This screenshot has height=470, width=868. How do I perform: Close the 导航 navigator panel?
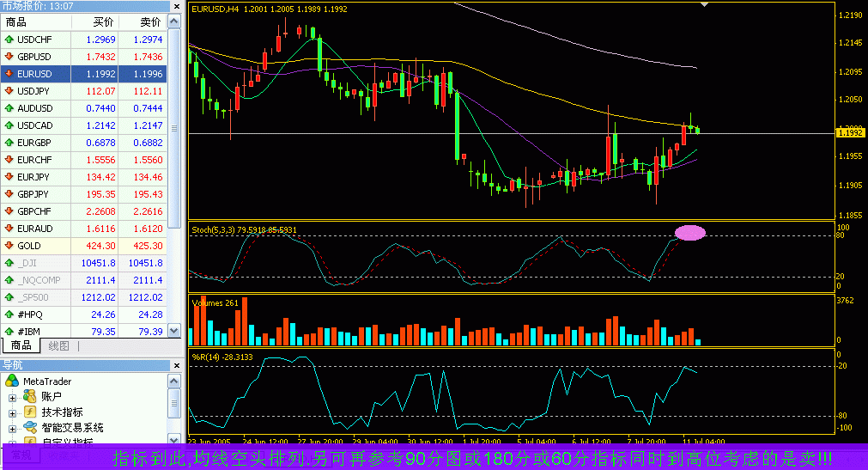pyautogui.click(x=177, y=365)
